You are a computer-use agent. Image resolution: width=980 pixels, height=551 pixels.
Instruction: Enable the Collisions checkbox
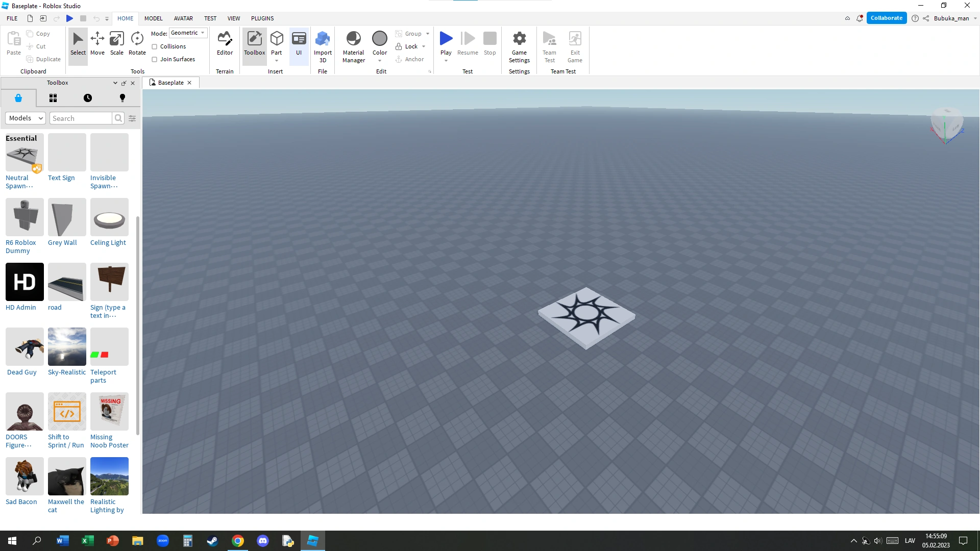pyautogui.click(x=155, y=46)
